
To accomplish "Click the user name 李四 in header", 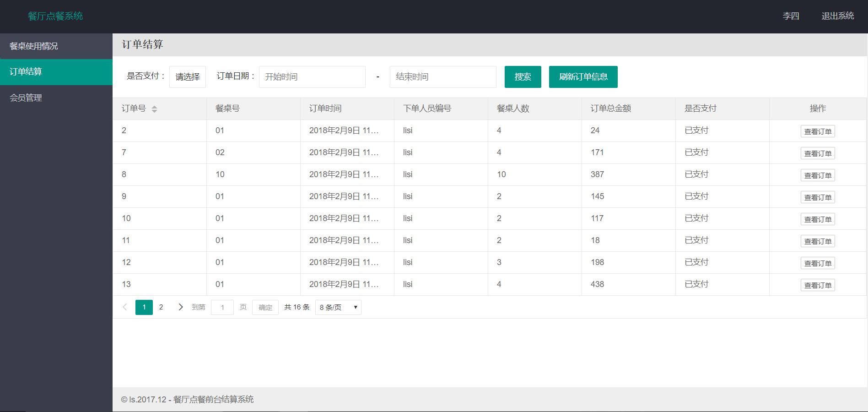I will [x=791, y=16].
